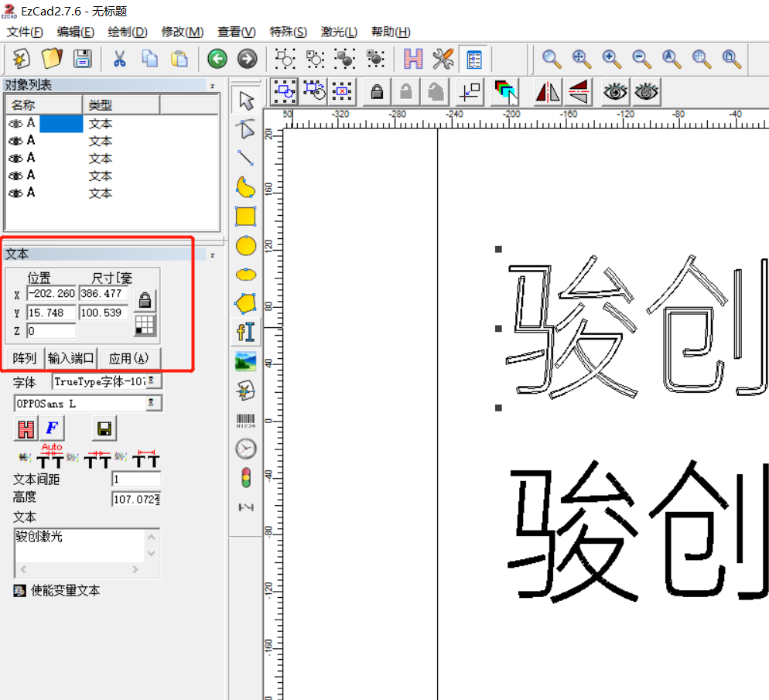Open the 修改(M) menu
This screenshot has width=769, height=700.
pos(183,32)
